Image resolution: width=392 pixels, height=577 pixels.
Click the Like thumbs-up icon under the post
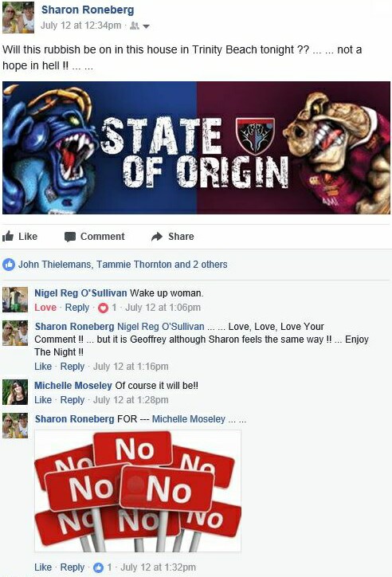point(8,236)
